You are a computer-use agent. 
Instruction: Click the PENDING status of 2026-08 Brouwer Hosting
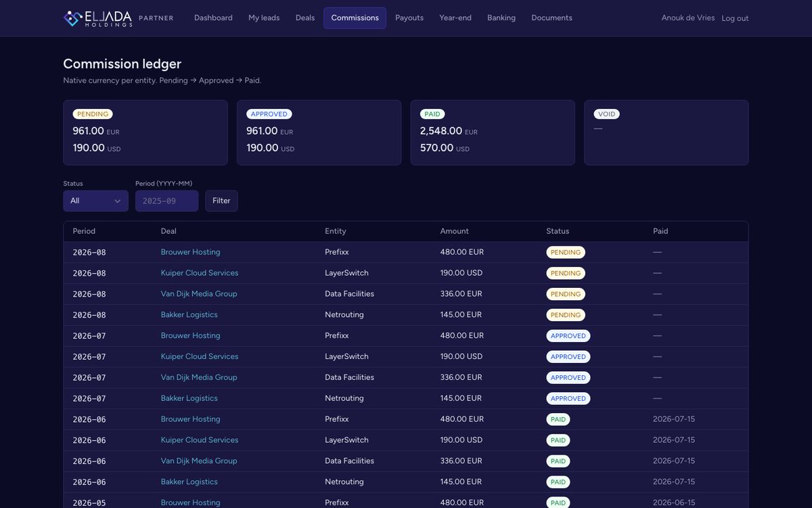click(x=566, y=253)
